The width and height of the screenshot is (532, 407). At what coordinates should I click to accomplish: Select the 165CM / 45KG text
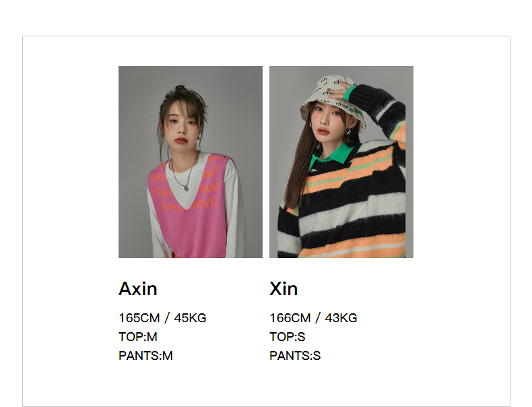click(x=162, y=318)
